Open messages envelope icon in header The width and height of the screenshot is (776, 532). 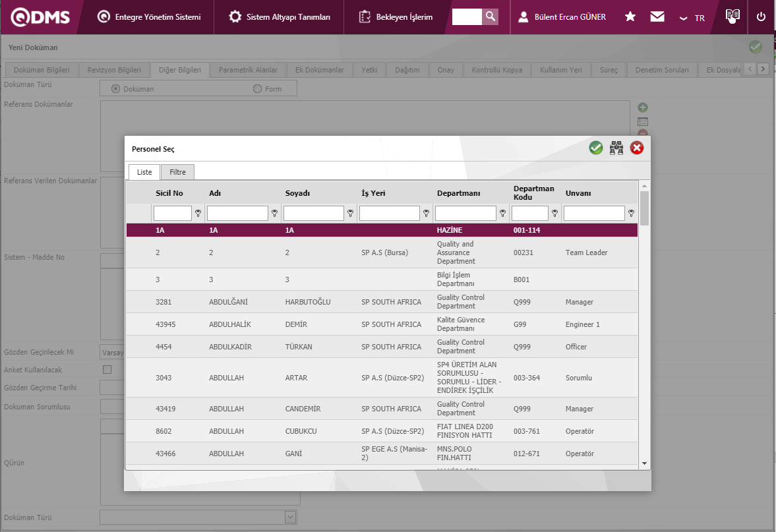point(657,16)
